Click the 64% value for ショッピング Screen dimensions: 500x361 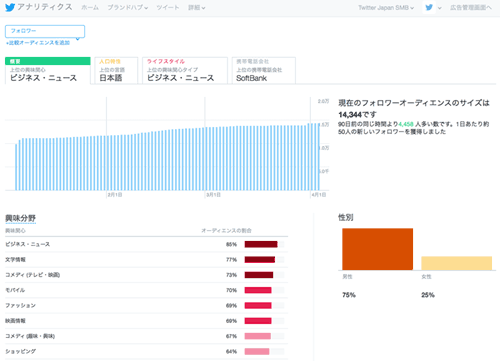click(231, 352)
